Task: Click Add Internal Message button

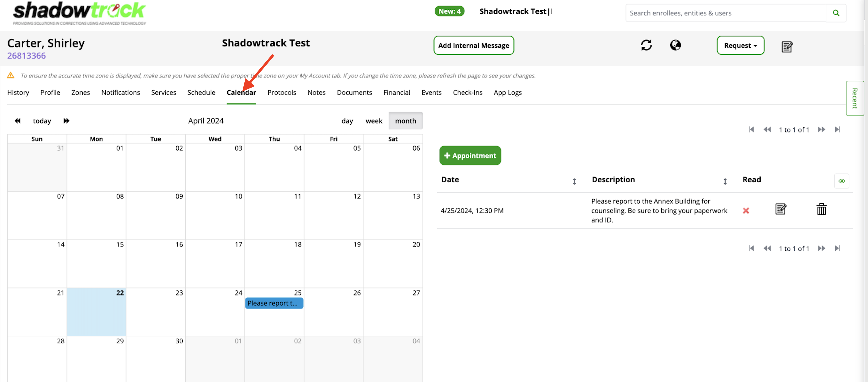Action: click(x=473, y=46)
